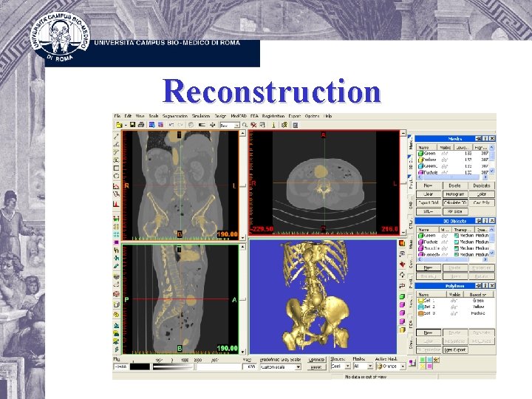This screenshot has width=532, height=399.
Task: Click the Iges Export button
Action: pyautogui.click(x=455, y=349)
